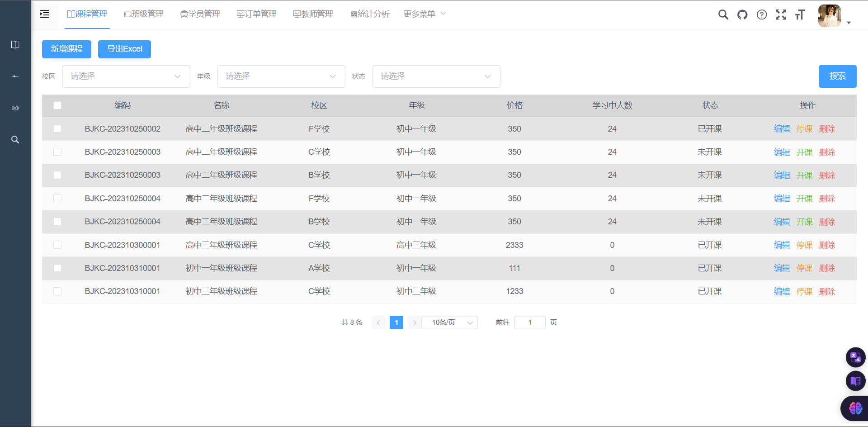Focus the 前往 page number input

pos(530,323)
